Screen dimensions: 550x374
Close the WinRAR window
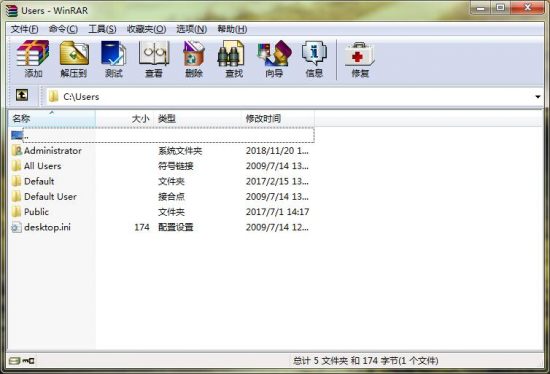(528, 8)
